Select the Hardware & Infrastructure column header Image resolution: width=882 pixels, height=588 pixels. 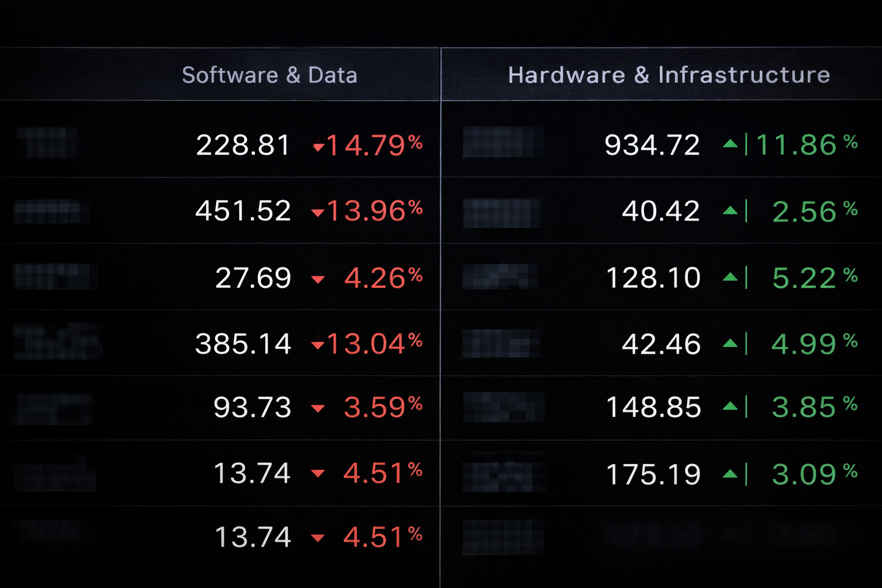[669, 75]
